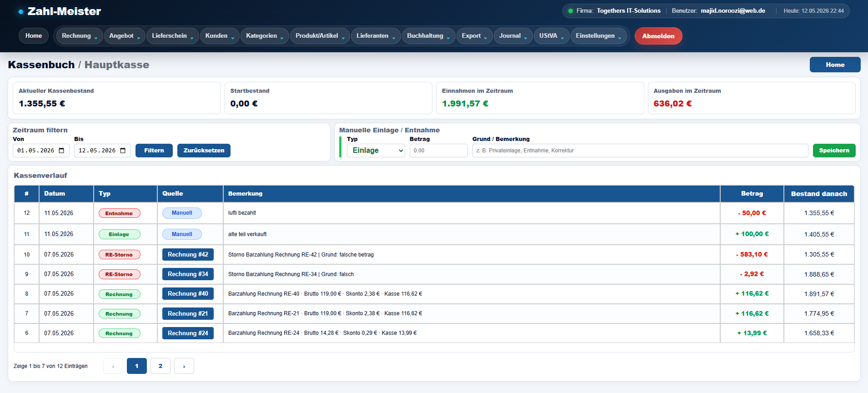Click the Betrag column header

click(x=752, y=193)
